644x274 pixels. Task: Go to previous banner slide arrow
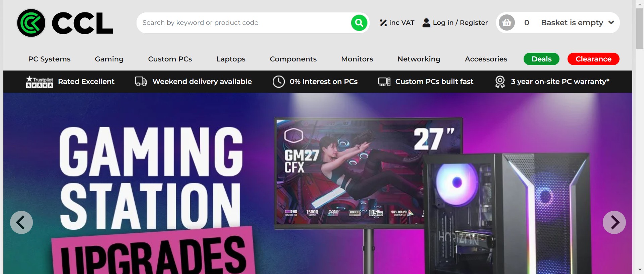pos(21,222)
